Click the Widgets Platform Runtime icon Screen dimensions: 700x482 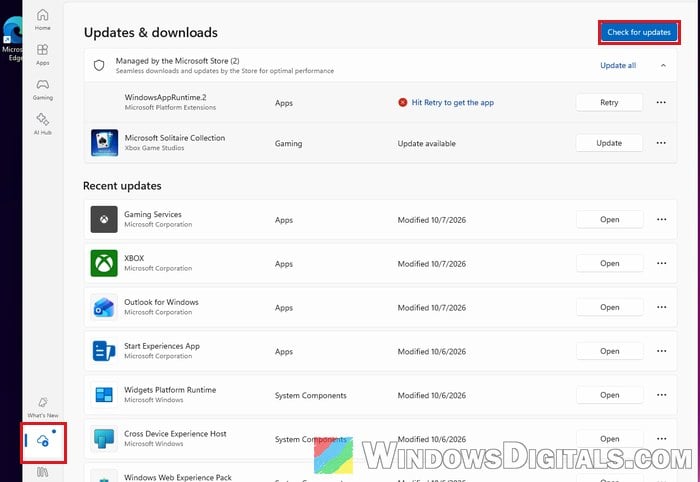pos(104,395)
